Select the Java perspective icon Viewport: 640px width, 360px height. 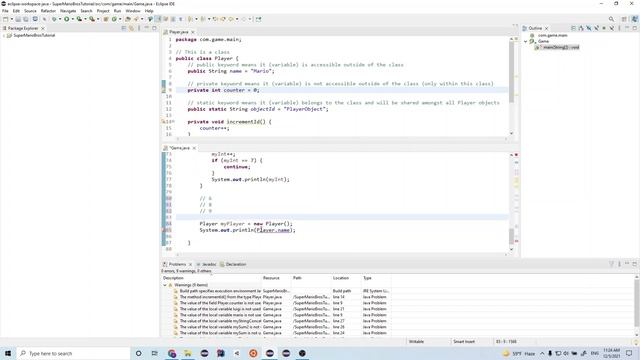(x=634, y=19)
